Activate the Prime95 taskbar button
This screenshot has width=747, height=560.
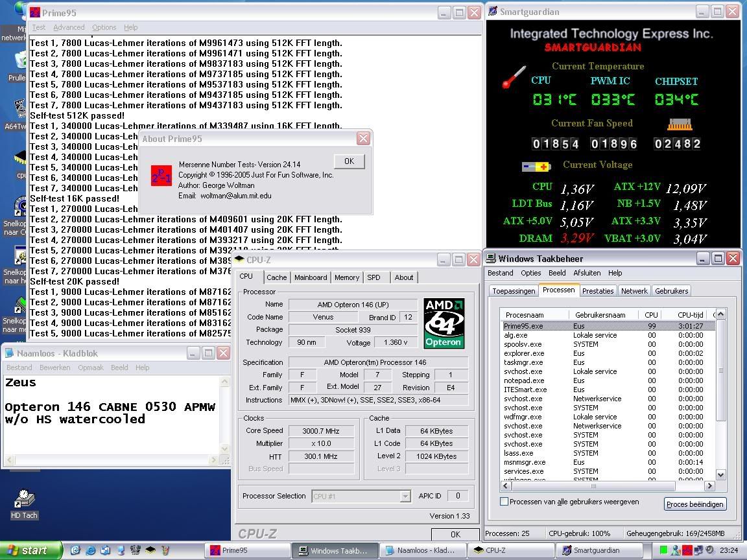(248, 550)
